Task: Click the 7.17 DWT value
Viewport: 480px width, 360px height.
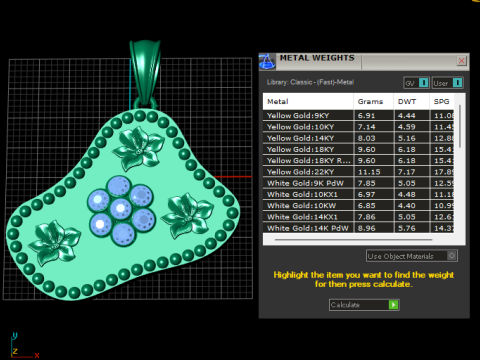Action: pyautogui.click(x=406, y=172)
